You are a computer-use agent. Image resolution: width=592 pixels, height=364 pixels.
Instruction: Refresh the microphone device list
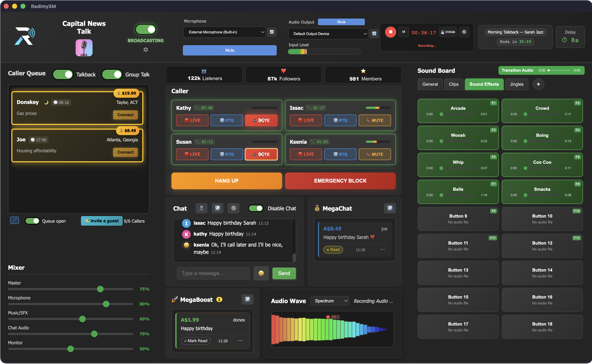[272, 32]
